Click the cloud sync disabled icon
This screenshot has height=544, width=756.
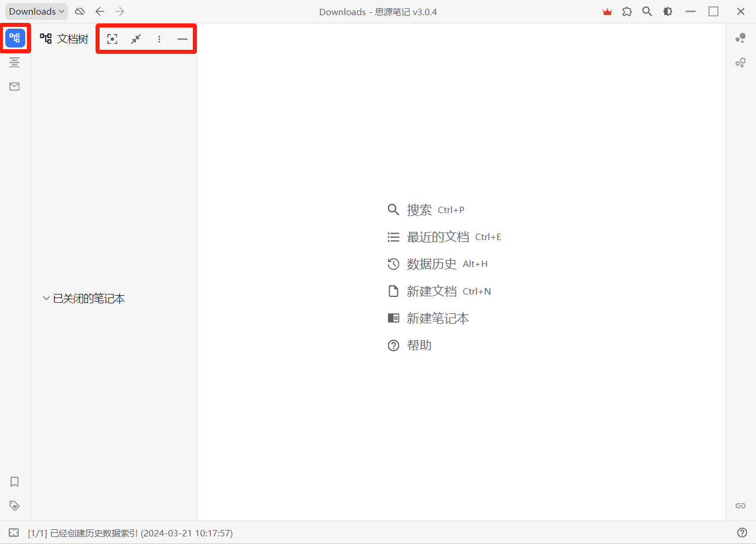[x=80, y=11]
